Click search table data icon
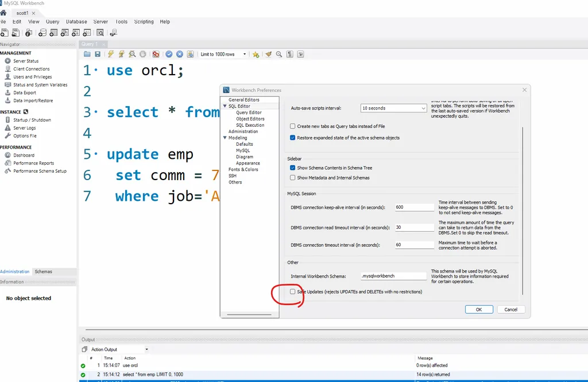Viewport: 588px width, 382px height. [x=100, y=33]
